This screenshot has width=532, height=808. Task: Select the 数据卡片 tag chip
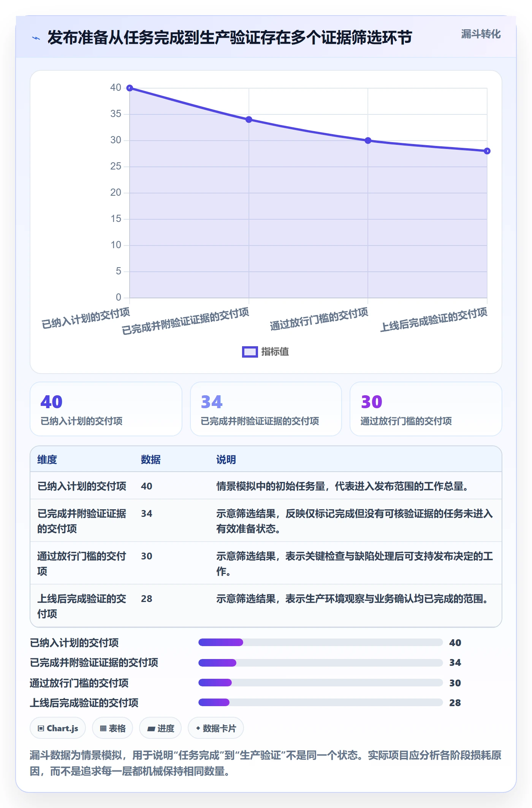(x=216, y=728)
